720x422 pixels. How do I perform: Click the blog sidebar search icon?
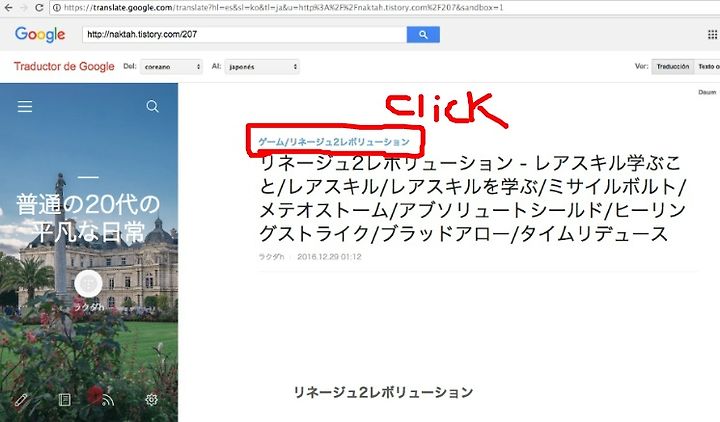152,107
